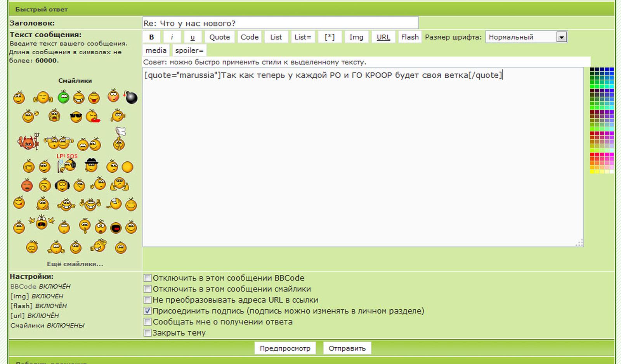Insert the black hat smiley
Image resolution: width=621 pixels, height=364 pixels.
[92, 165]
